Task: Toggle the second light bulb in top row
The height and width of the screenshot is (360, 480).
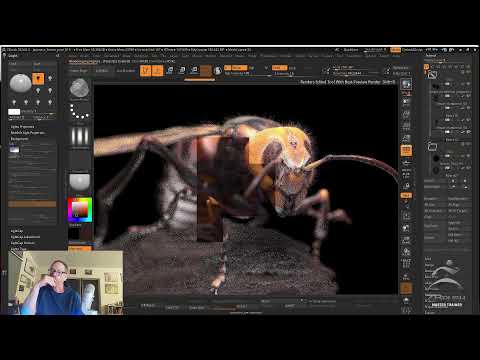Action: click(x=50, y=79)
